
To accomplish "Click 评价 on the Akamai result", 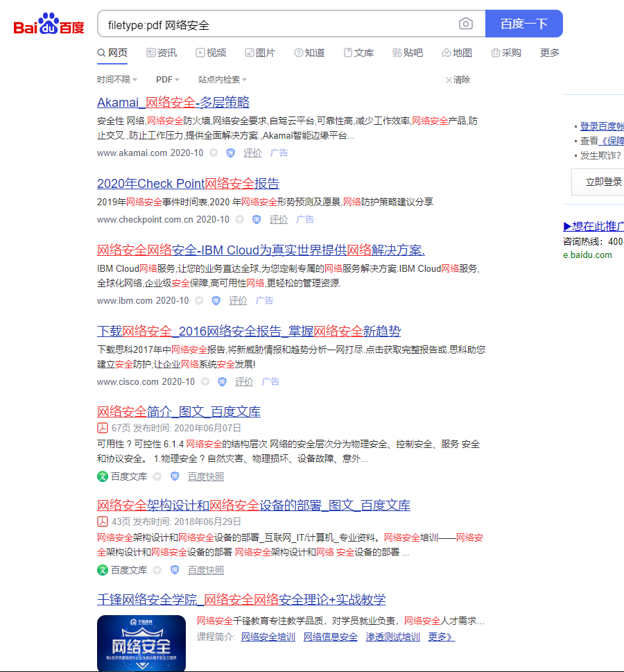I will (x=252, y=153).
